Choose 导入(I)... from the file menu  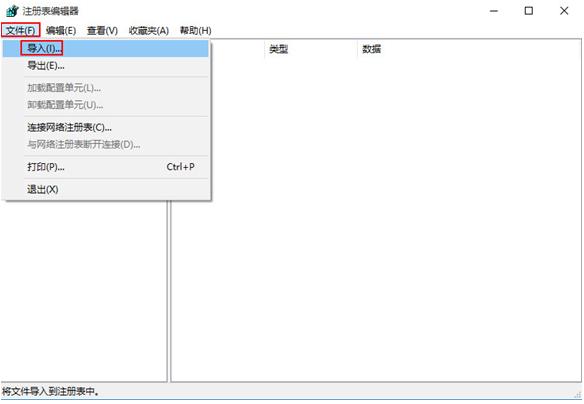click(105, 48)
